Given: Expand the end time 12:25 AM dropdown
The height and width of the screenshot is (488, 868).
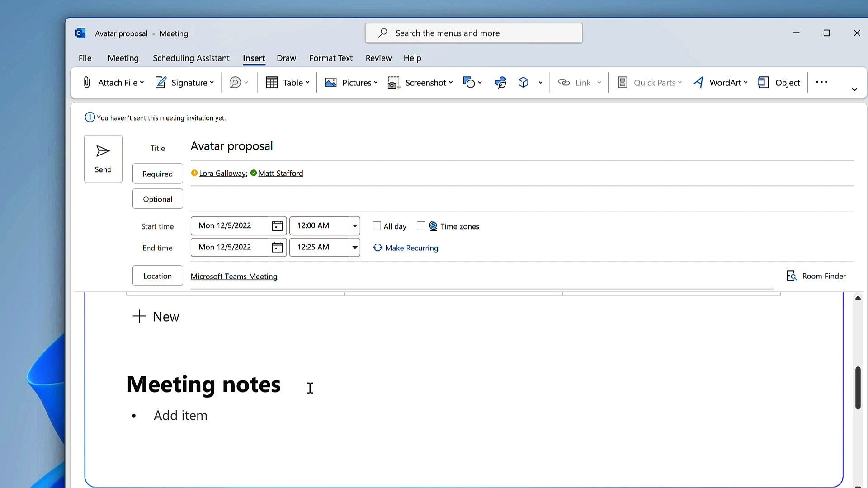Looking at the screenshot, I should click(x=355, y=248).
